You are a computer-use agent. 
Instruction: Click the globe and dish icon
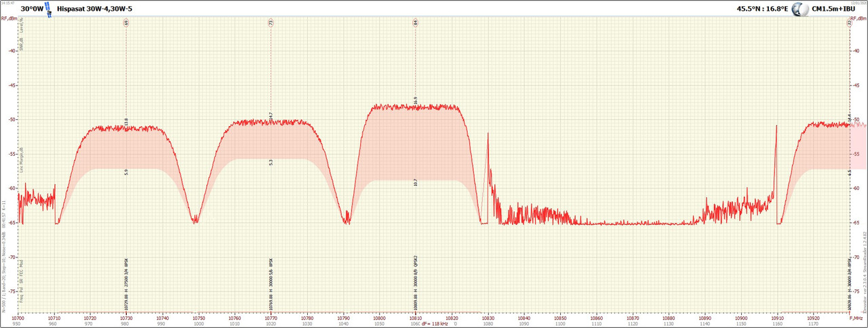tap(801, 9)
